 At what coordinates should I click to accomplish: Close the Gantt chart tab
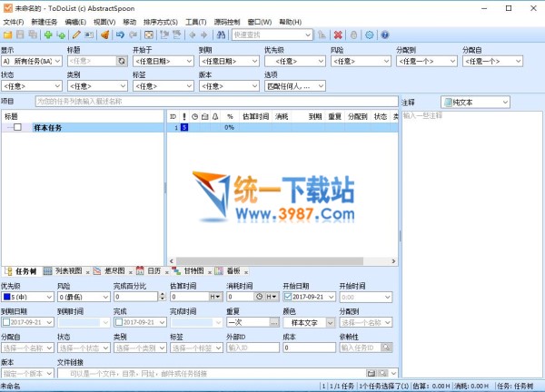click(x=210, y=272)
